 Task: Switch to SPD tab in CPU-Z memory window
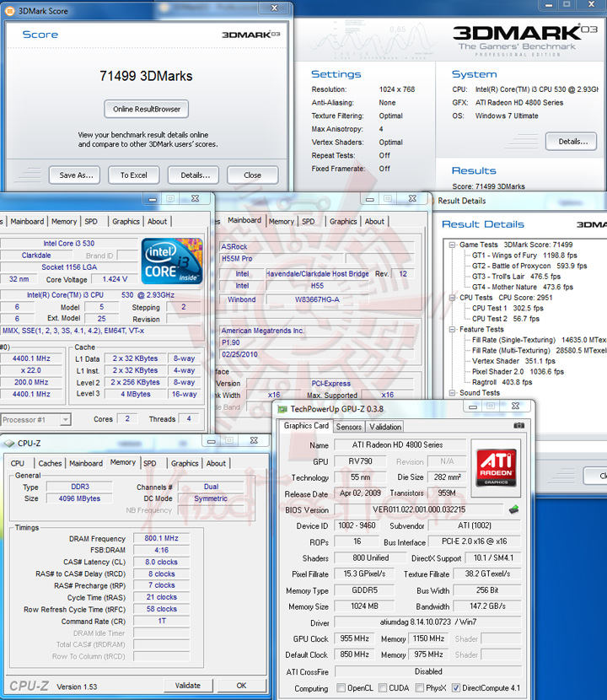(x=150, y=463)
